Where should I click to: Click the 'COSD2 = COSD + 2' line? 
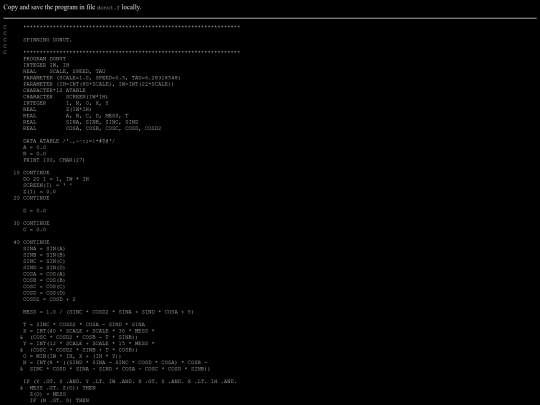[49, 299]
